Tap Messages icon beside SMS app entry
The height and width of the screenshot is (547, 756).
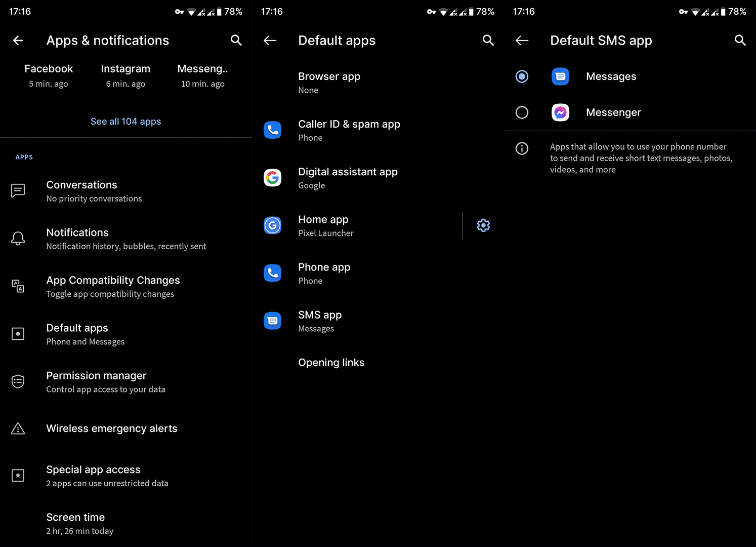pos(273,321)
